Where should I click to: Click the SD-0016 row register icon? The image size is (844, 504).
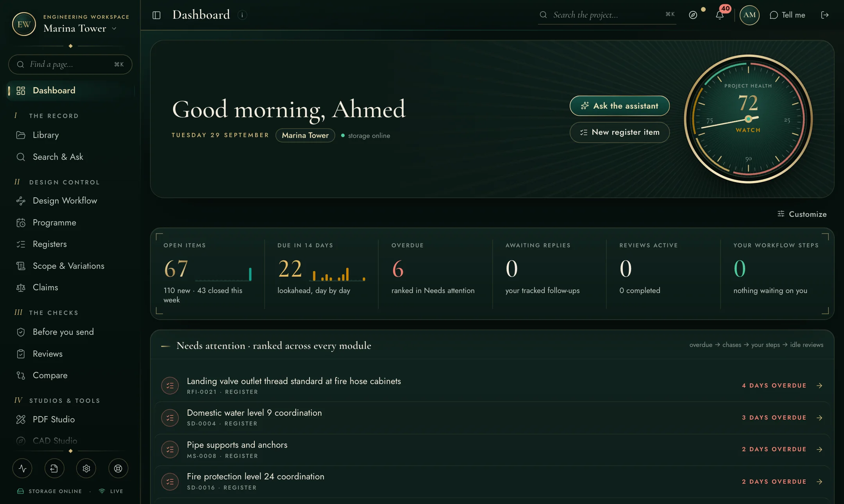170,482
